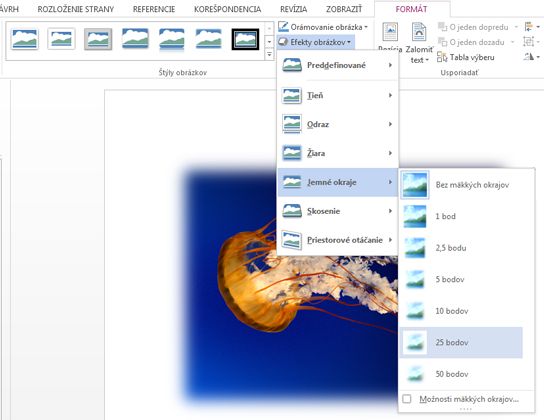Open the rotate objects dropdown icon
Screen dimensions: 544x420
click(x=532, y=57)
